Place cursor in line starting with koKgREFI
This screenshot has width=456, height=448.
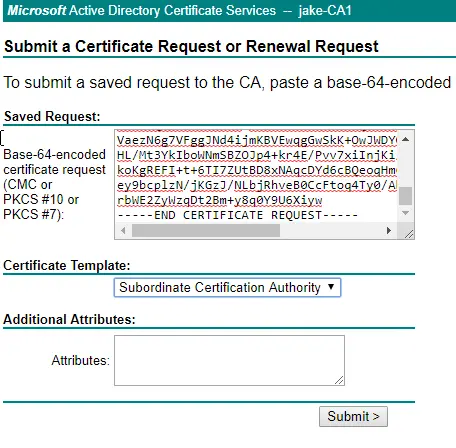point(256,170)
